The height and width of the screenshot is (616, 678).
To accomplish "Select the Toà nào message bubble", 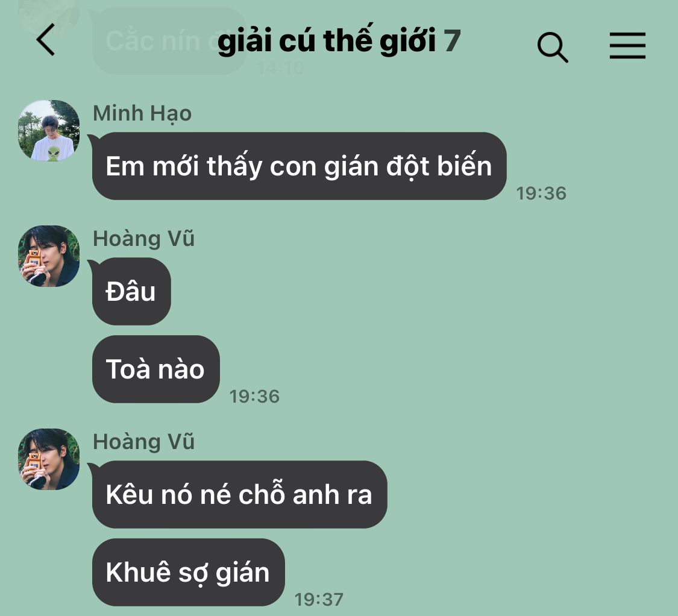I will pos(155,369).
